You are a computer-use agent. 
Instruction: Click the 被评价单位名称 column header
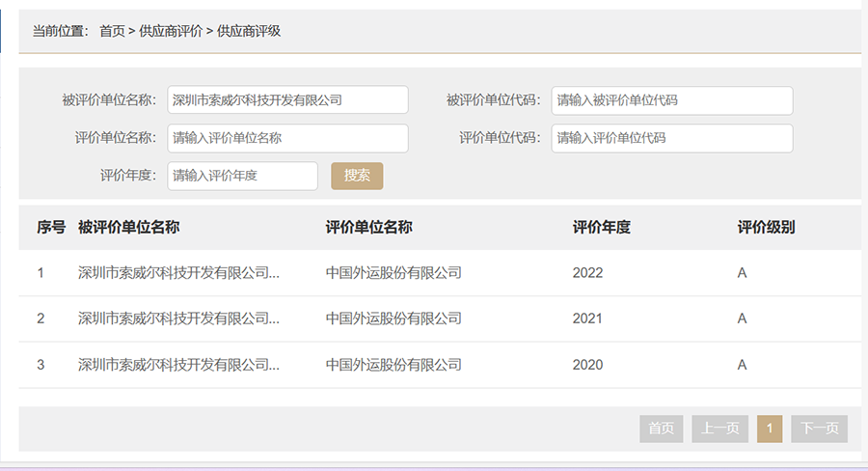(x=128, y=228)
